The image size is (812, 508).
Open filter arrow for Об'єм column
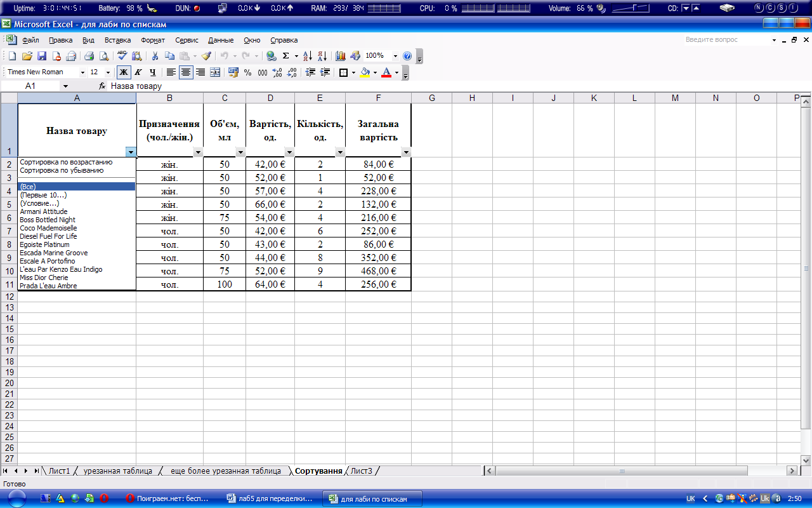(240, 152)
